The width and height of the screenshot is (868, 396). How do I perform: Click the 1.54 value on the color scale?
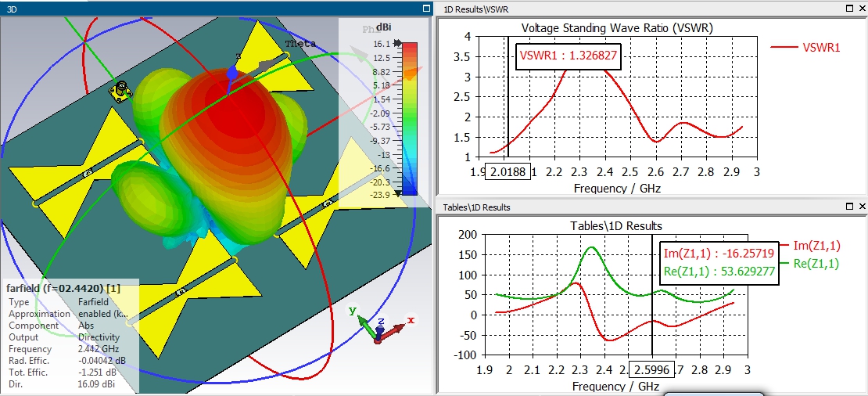[x=383, y=99]
